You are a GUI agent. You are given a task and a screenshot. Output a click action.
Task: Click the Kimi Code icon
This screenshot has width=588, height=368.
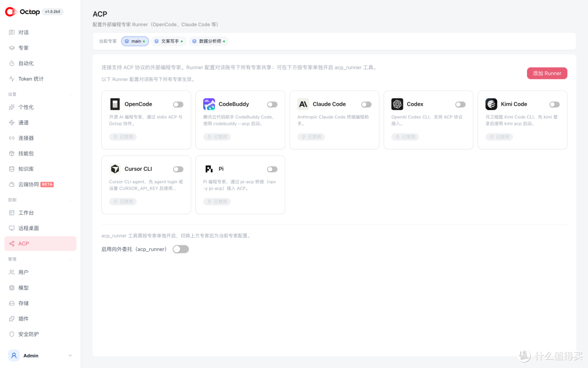click(x=491, y=104)
